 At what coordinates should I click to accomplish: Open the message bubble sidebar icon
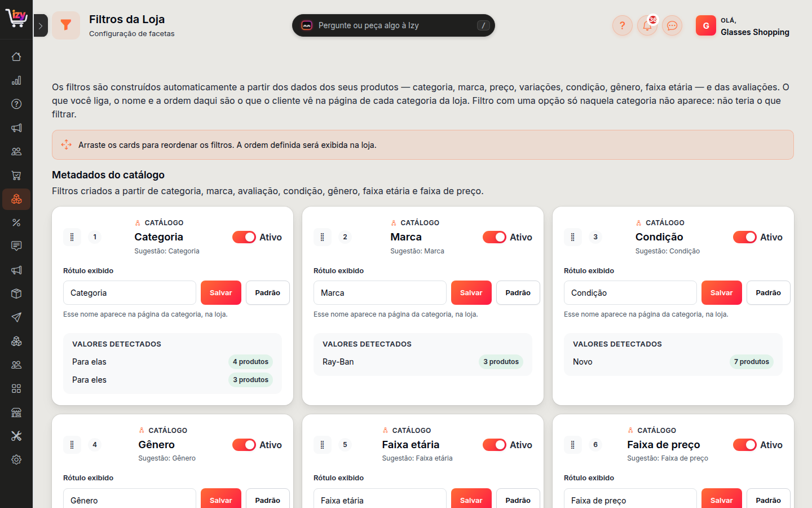16,246
